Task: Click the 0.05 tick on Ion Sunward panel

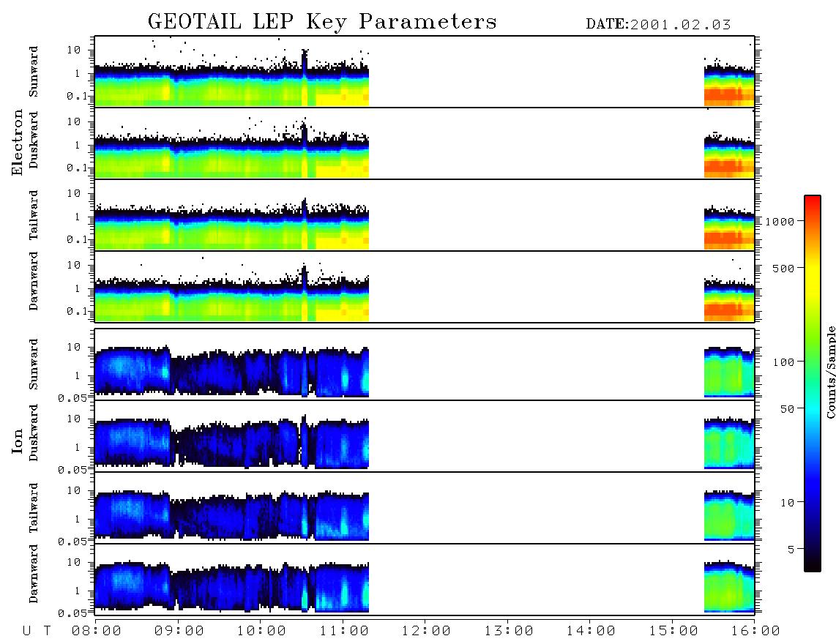Action: (x=72, y=397)
